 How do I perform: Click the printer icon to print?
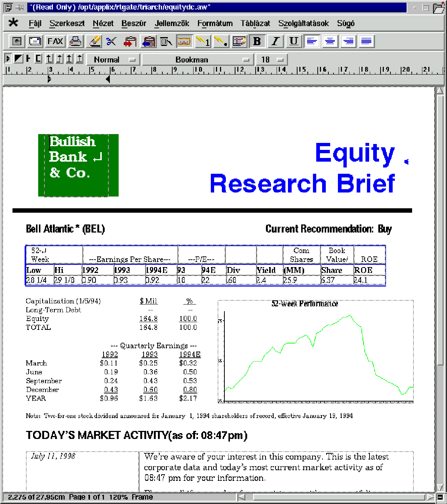(x=75, y=41)
